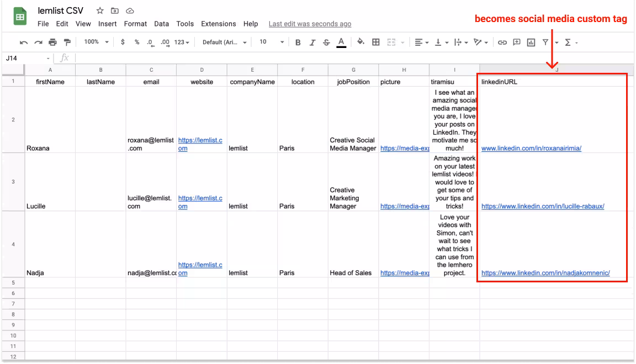The width and height of the screenshot is (636, 364).
Task: Click the print icon
Action: [x=52, y=42]
